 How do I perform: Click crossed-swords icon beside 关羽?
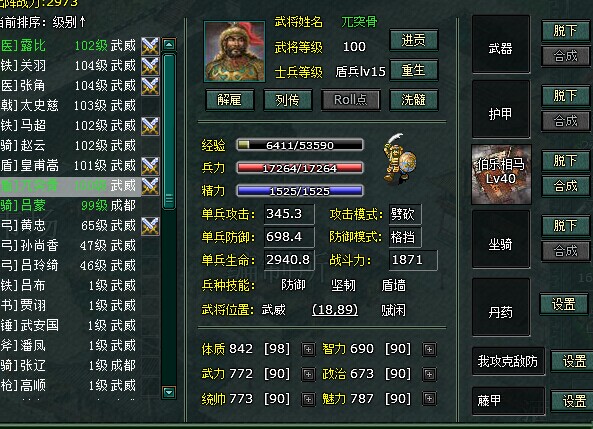point(150,66)
